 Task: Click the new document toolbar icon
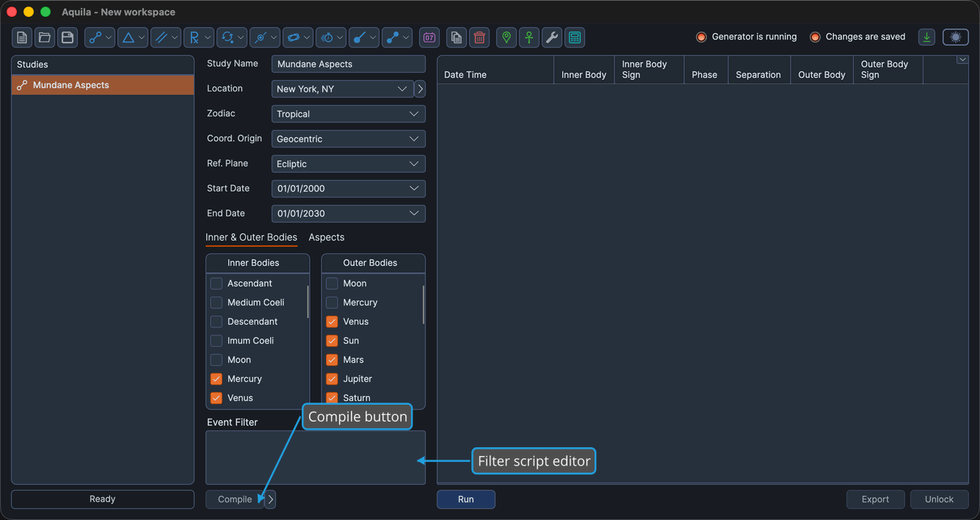click(22, 37)
